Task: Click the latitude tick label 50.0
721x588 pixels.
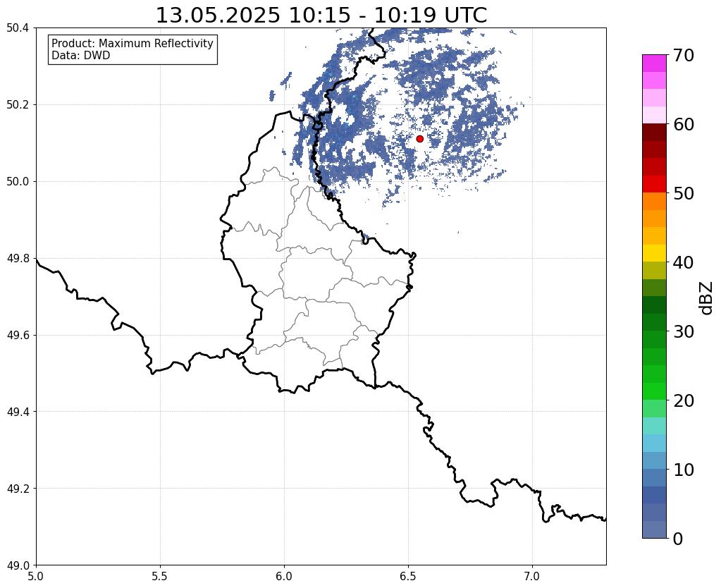Action: click(18, 182)
